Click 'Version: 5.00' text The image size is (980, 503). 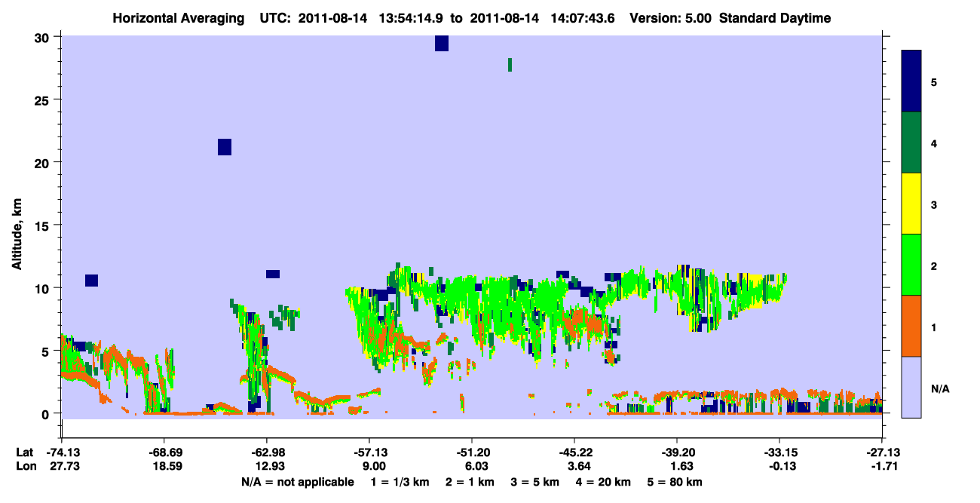[669, 18]
